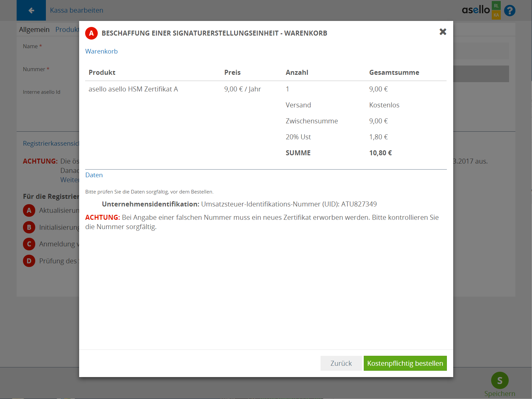
Task: Close the Warenkorb dialog with X
Action: tap(443, 32)
